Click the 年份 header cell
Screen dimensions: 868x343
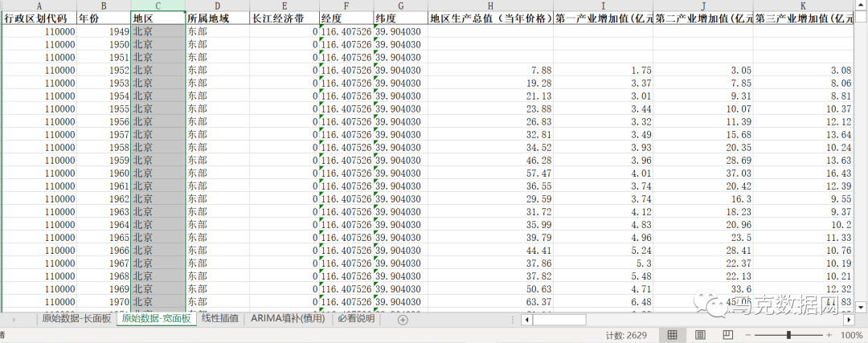point(104,18)
